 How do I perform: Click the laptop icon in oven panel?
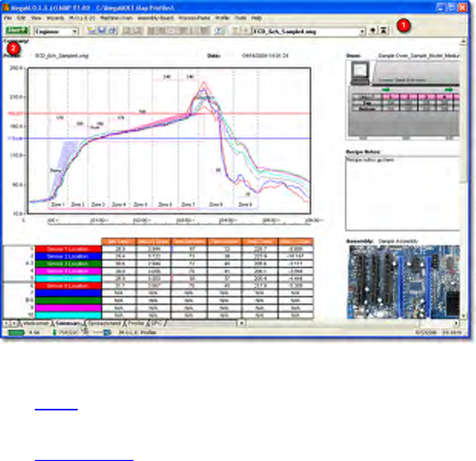tap(360, 74)
